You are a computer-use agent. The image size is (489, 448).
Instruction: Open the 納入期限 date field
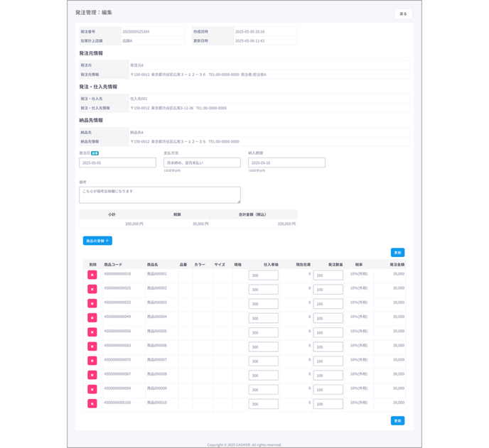pyautogui.click(x=286, y=163)
